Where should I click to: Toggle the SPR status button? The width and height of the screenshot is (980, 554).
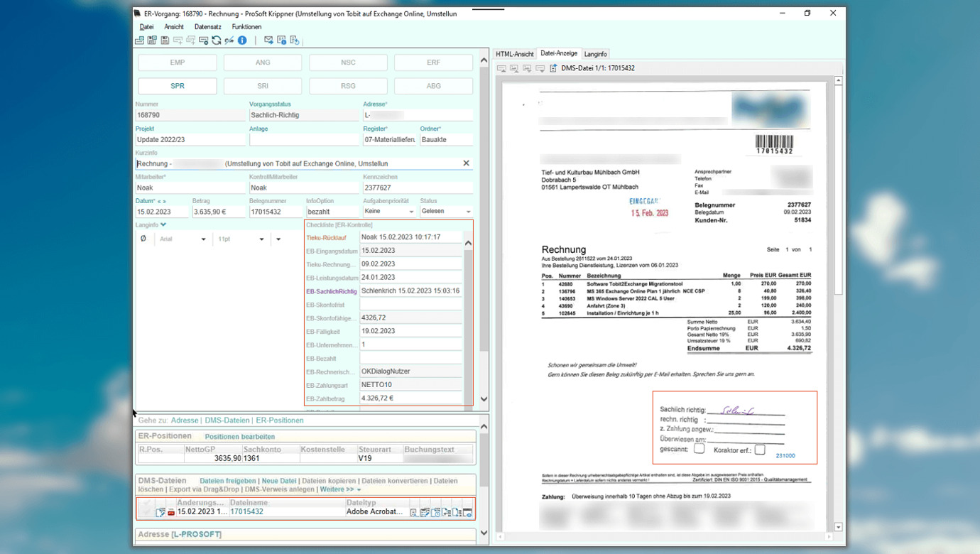click(177, 86)
